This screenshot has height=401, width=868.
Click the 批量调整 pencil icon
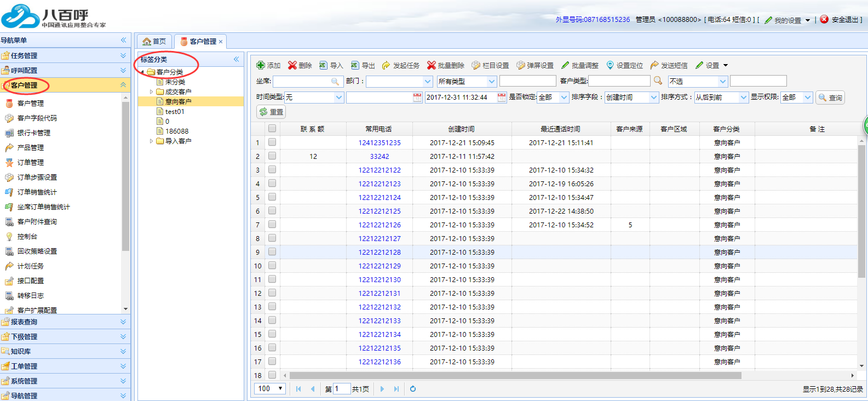pos(566,65)
